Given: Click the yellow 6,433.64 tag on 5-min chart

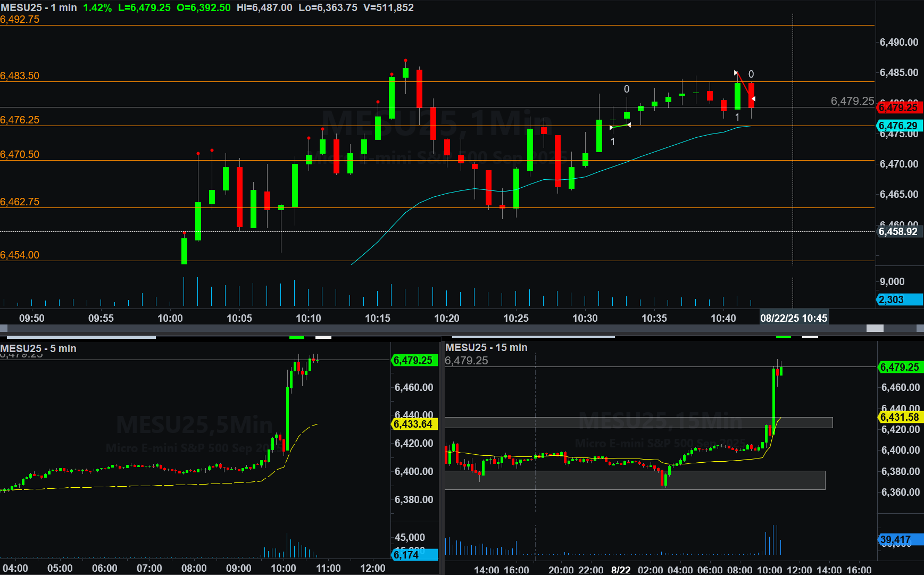Looking at the screenshot, I should click(x=414, y=424).
